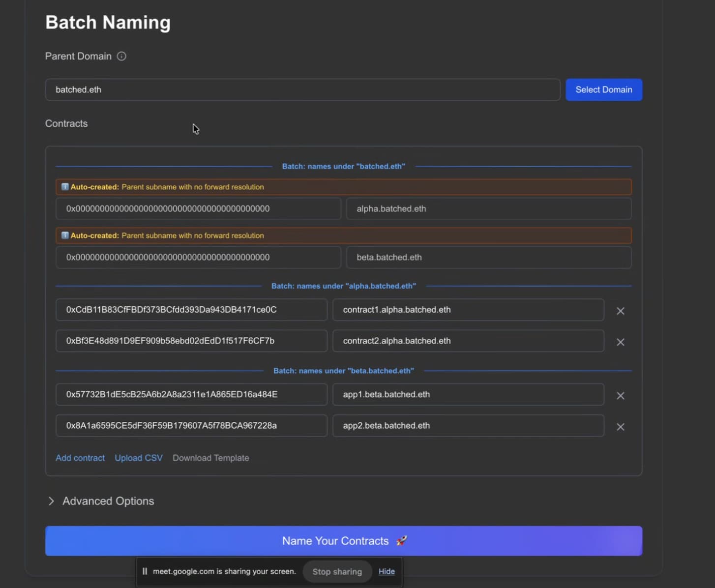Expand the Advanced Options section

[x=100, y=501]
